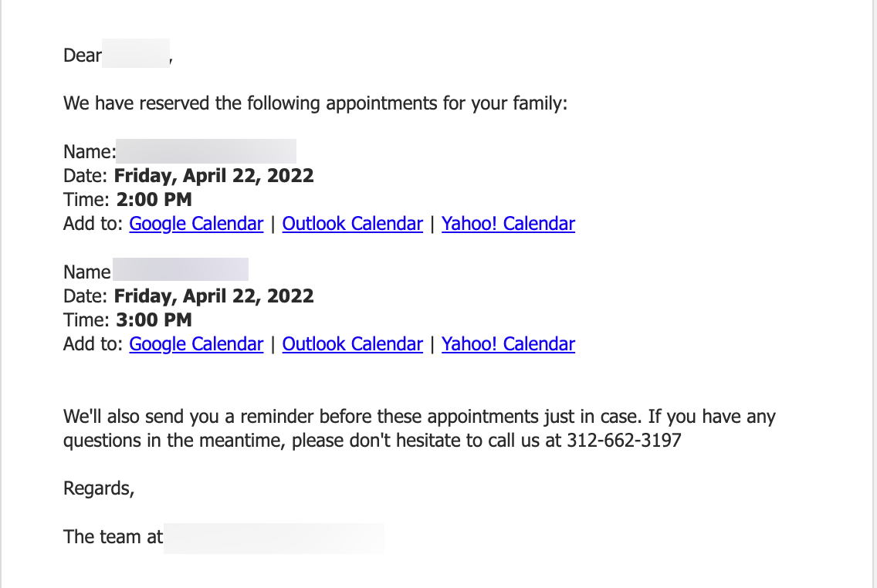Click the redacted team name in signature

point(274,539)
